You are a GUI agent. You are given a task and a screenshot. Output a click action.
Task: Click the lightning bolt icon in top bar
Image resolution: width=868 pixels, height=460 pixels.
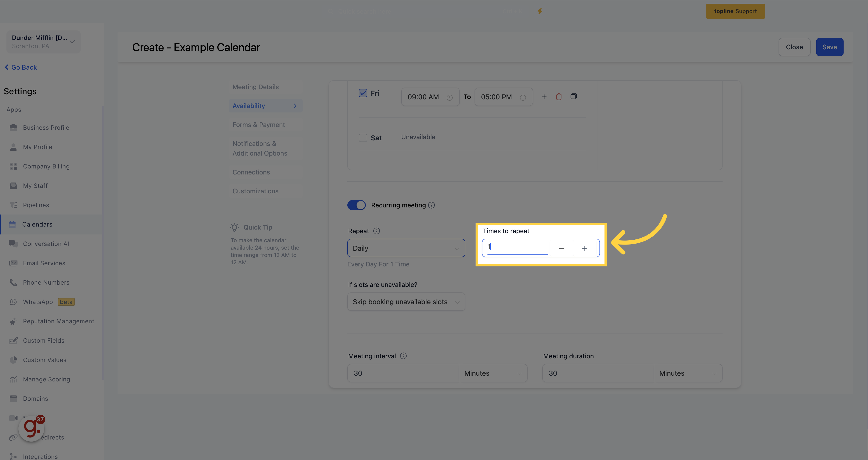(540, 11)
